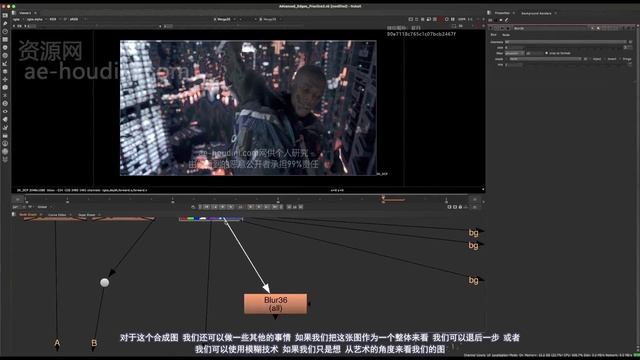Open the sRGB viewer colorspace dropdown
This screenshot has width=640, height=360.
coord(76,19)
